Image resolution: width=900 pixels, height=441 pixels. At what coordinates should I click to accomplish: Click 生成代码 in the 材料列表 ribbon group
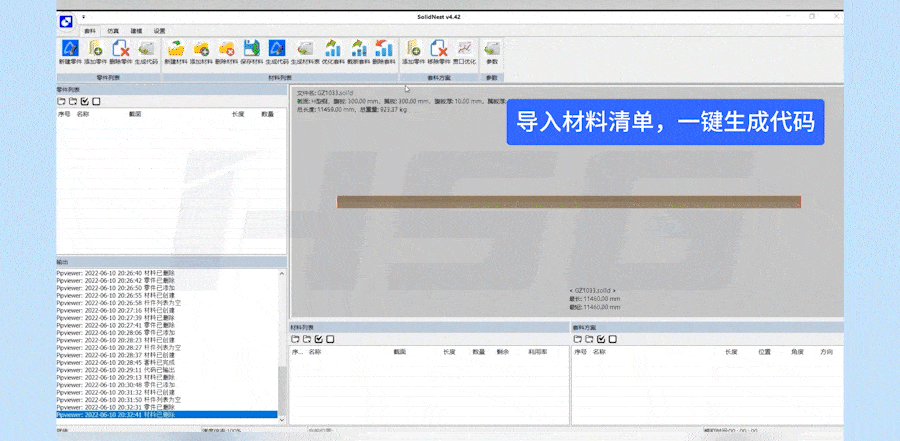point(277,51)
